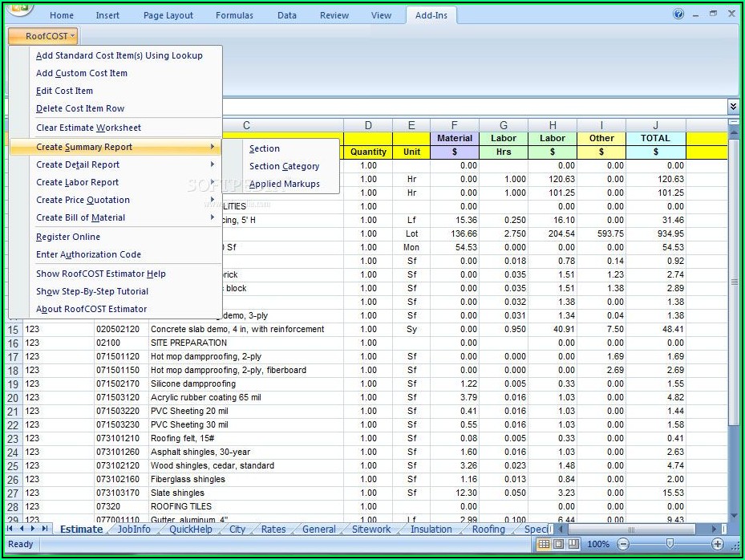This screenshot has width=745, height=560.
Task: Open Excel Help via the question mark icon
Action: coord(679,14)
